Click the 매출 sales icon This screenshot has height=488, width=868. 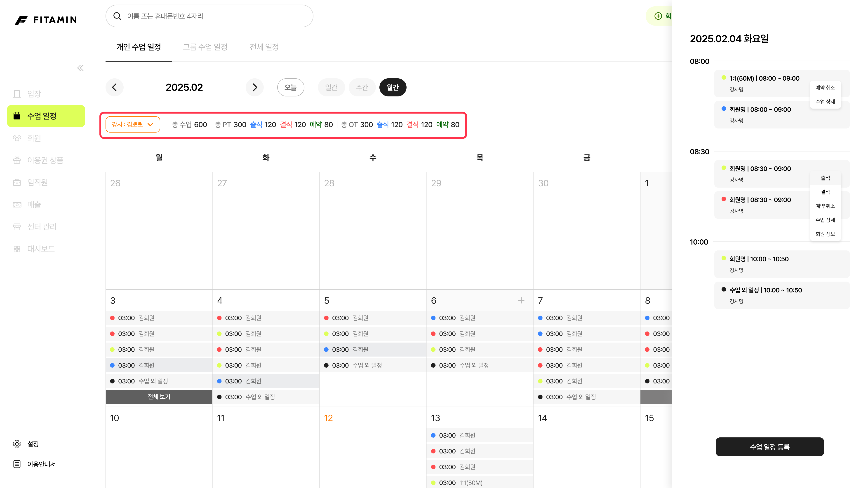coord(17,204)
